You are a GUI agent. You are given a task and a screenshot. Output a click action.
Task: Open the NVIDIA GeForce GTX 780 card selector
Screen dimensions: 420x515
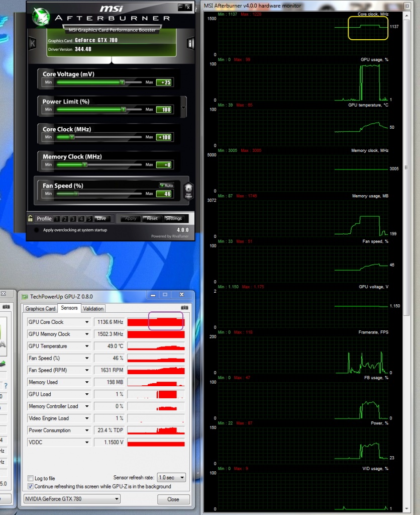pos(72,499)
